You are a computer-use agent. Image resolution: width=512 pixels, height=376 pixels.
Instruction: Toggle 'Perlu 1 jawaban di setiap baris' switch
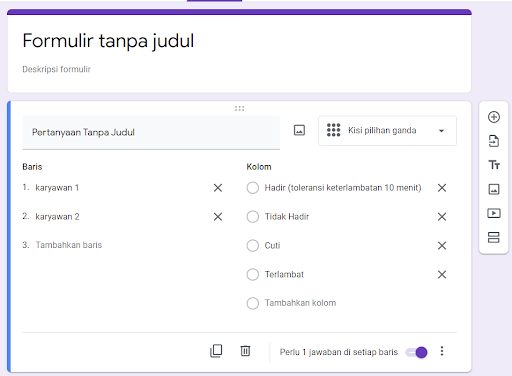coord(417,352)
